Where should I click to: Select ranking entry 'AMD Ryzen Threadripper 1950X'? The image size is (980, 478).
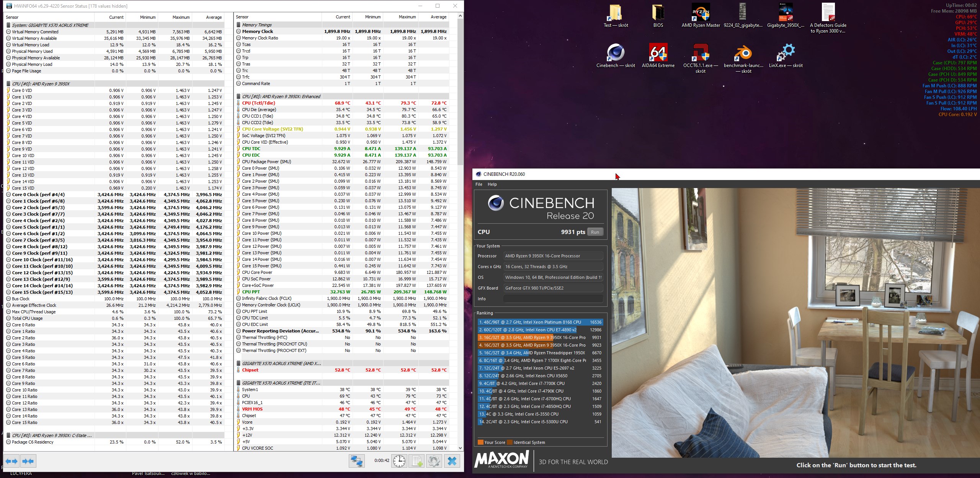click(540, 353)
